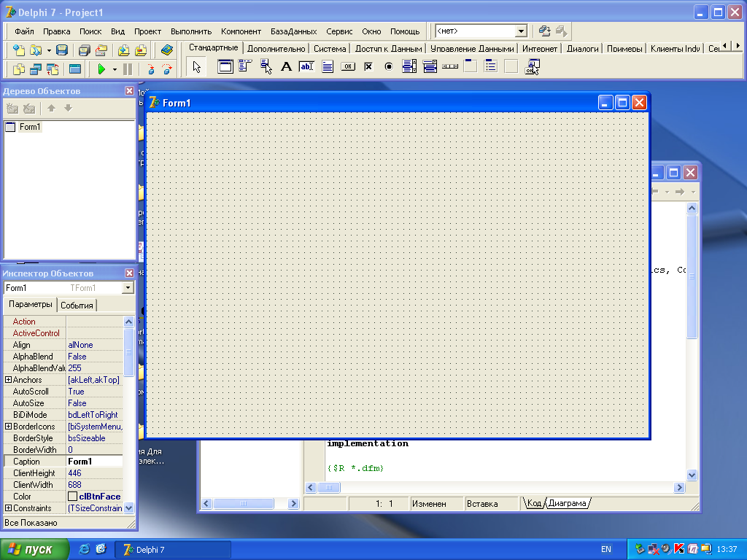747x560 pixels.
Task: Select the ScrollBar component in palette
Action: (450, 66)
